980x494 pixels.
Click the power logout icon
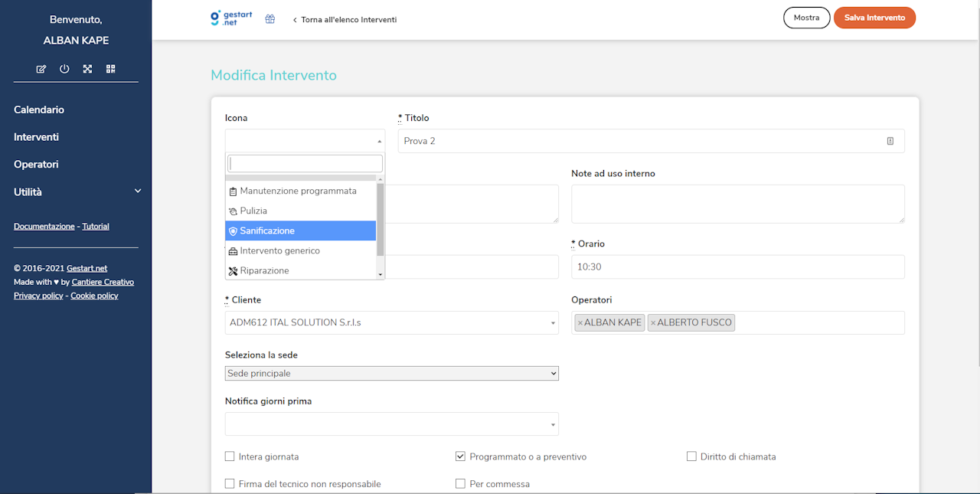[x=64, y=69]
